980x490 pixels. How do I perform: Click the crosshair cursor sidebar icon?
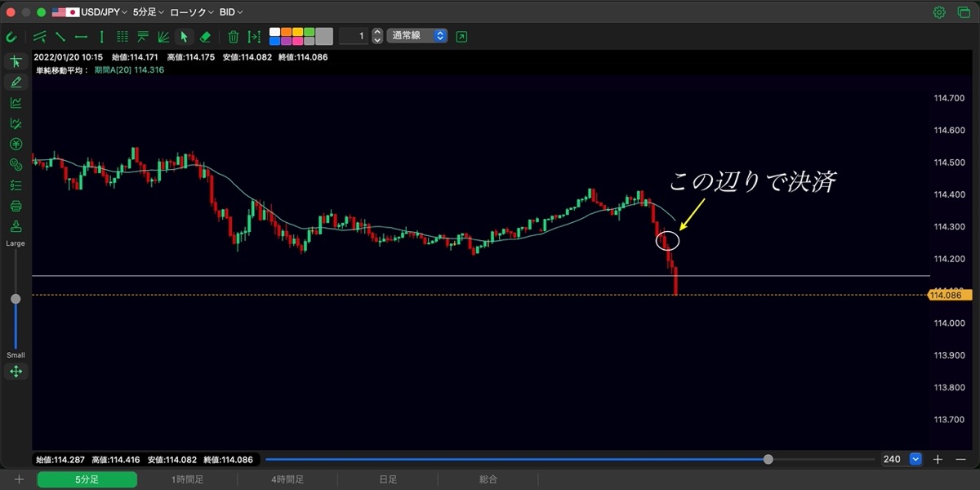(16, 62)
